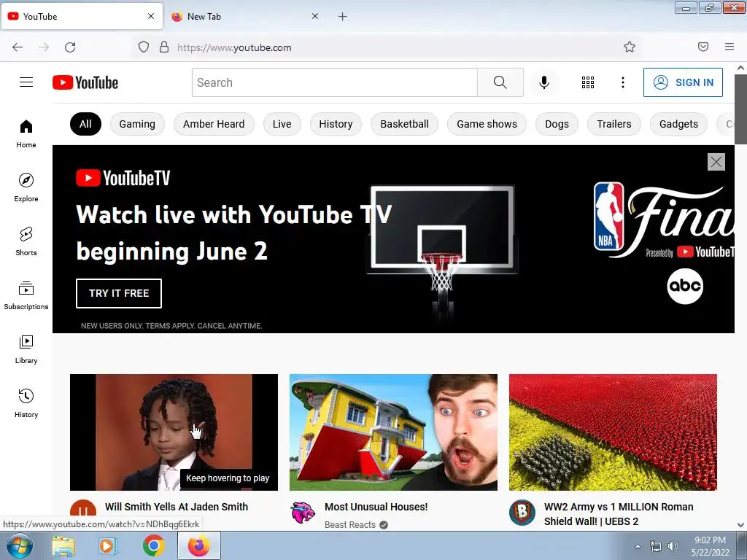Go back with browser back arrow

click(18, 47)
